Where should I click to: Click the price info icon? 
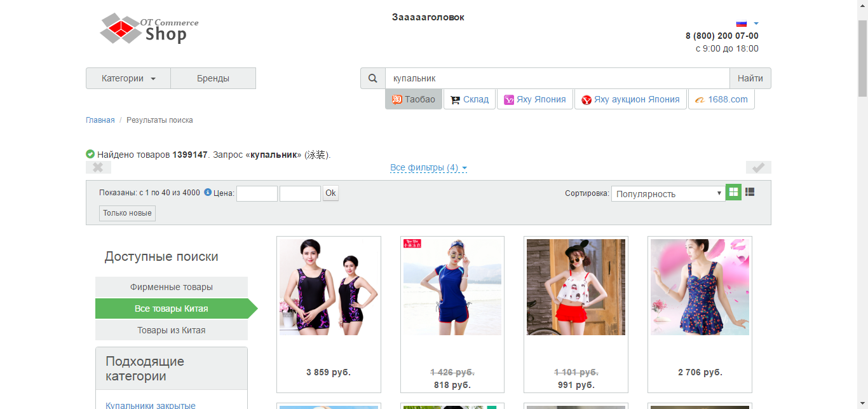point(208,192)
